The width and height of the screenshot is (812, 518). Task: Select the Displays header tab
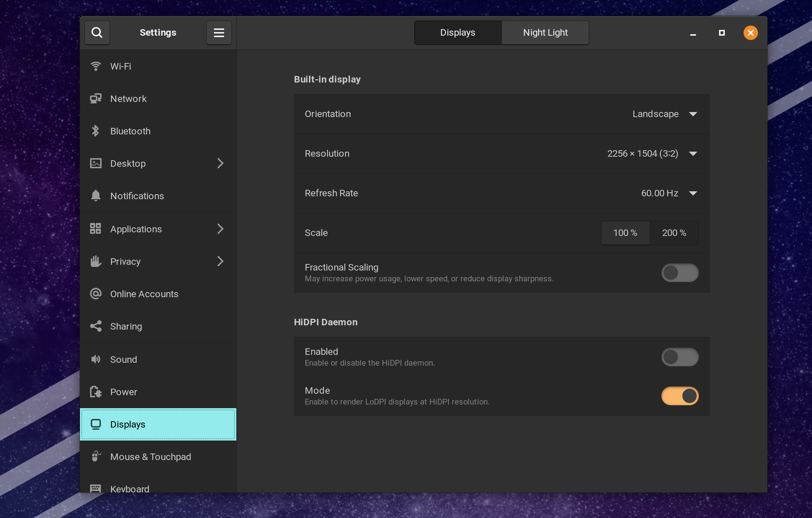click(x=458, y=33)
